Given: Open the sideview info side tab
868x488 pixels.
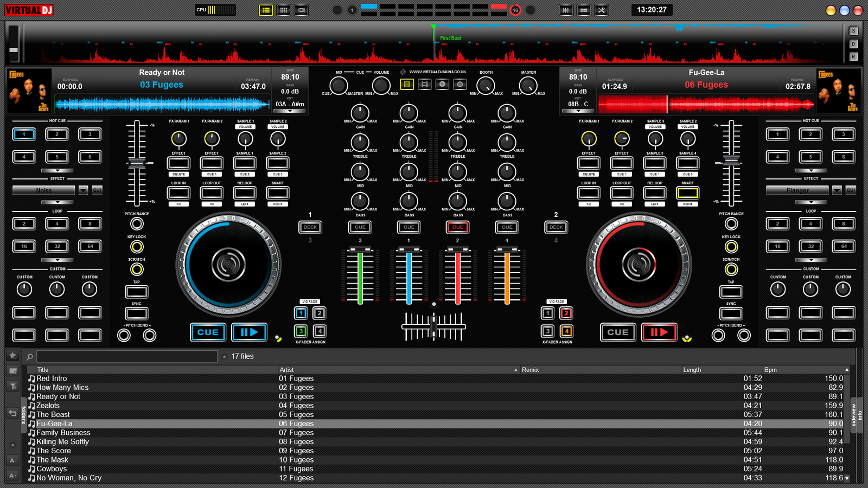Looking at the screenshot, I should [x=857, y=415].
